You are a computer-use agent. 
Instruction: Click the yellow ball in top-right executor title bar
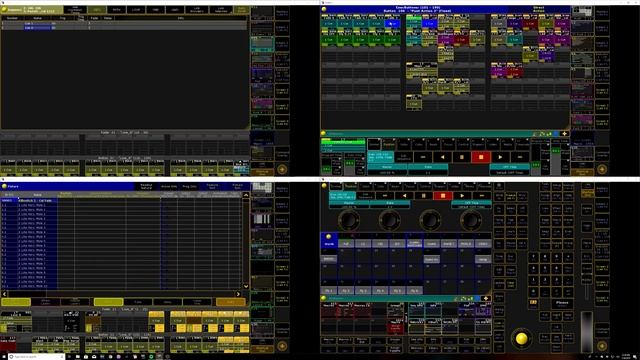pos(324,9)
